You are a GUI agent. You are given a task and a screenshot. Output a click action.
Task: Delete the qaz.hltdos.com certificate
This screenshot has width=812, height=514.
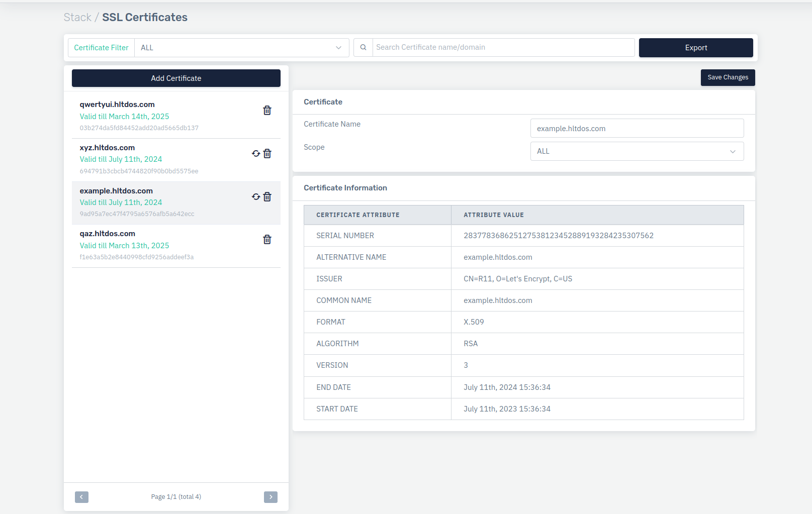pyautogui.click(x=267, y=240)
